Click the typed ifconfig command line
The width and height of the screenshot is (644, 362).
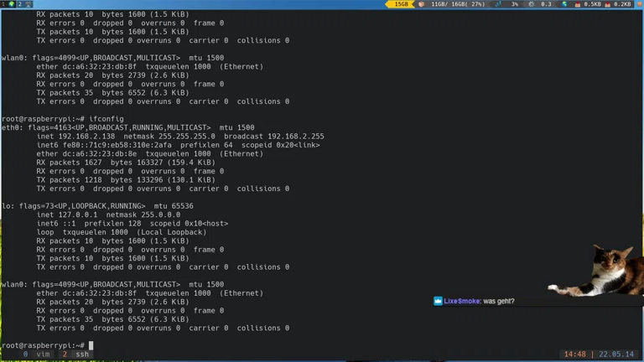click(106, 119)
